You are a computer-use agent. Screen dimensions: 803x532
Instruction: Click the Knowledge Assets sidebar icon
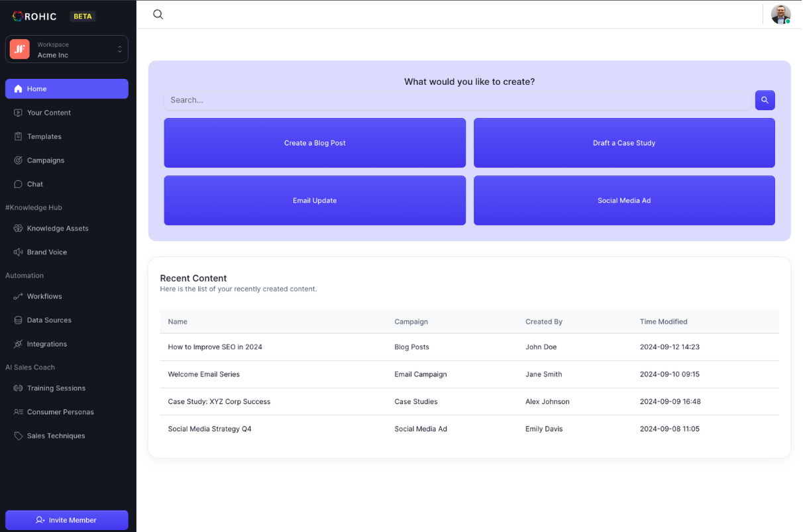[x=18, y=229]
